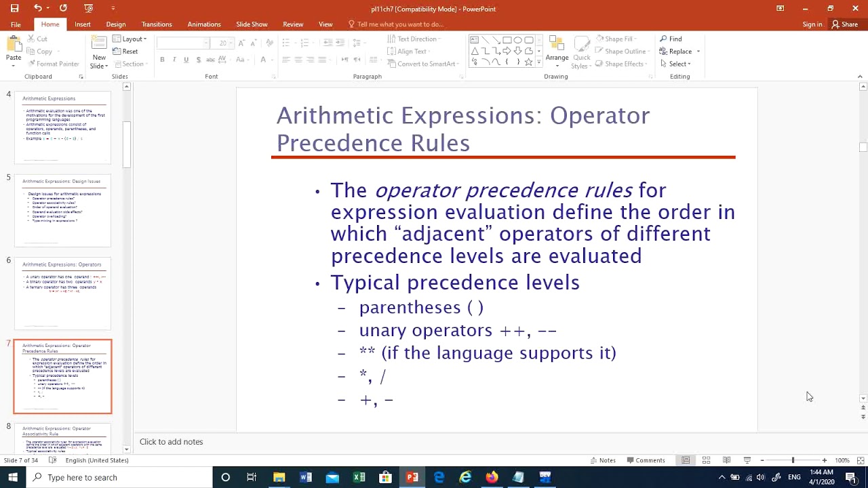Toggle the Comments pane in status bar
The image size is (868, 488).
(646, 460)
